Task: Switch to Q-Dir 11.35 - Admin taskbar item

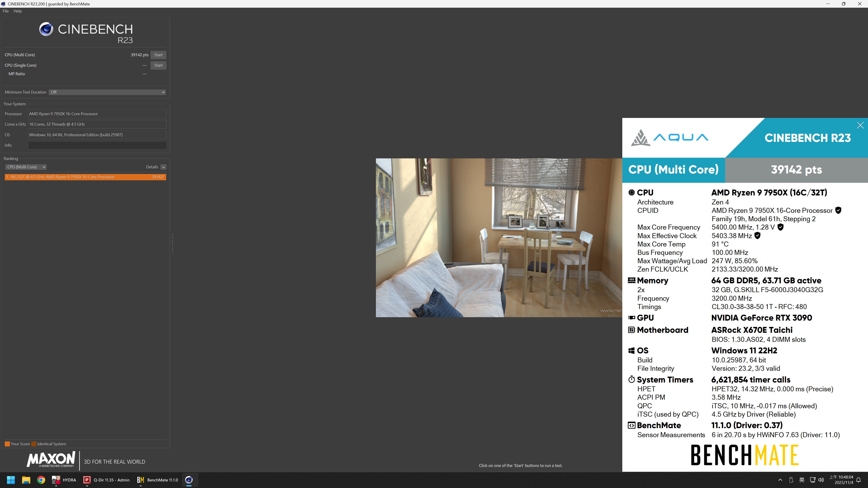Action: 106,480
